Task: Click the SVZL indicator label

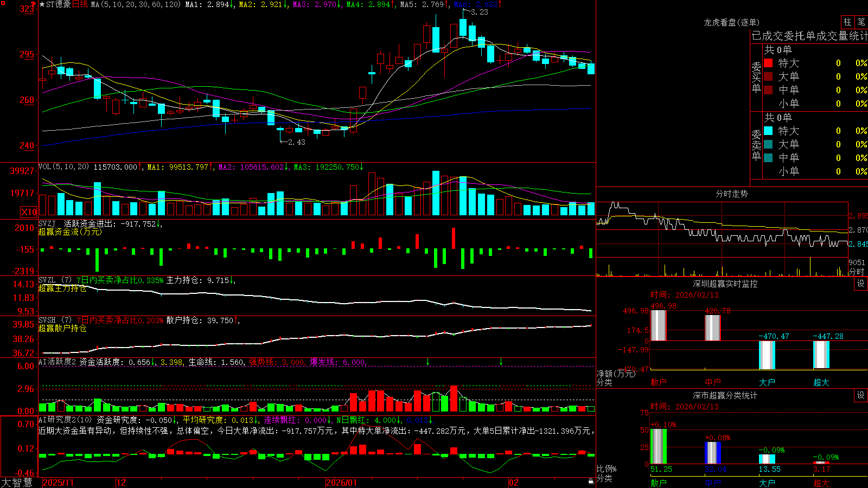Action: pyautogui.click(x=47, y=280)
